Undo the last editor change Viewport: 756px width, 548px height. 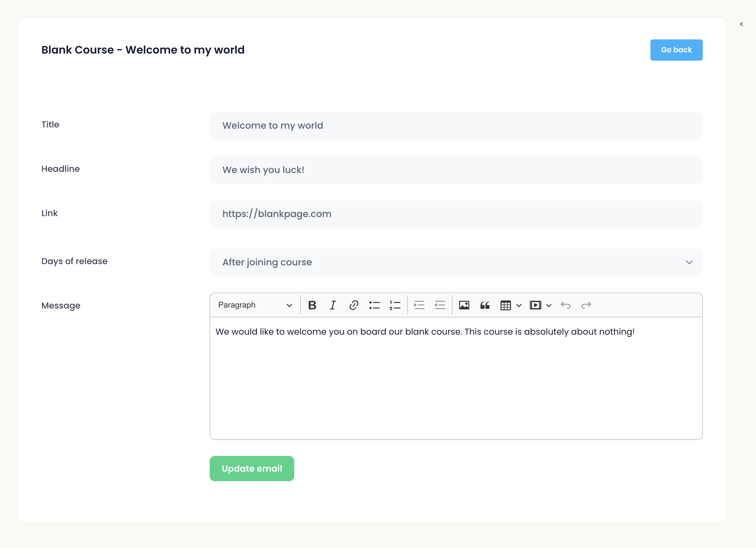click(566, 305)
